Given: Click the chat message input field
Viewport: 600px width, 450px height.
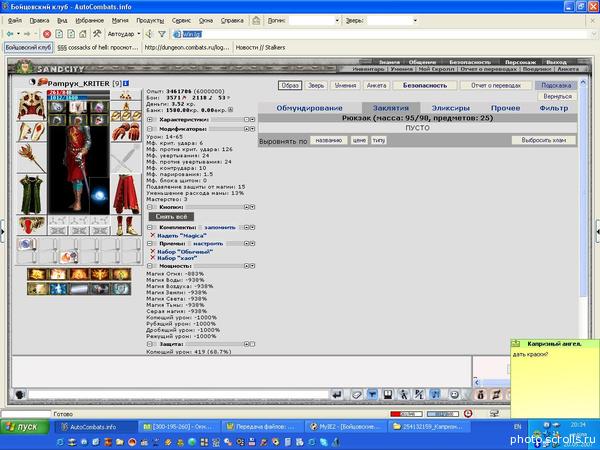Looking at the screenshot, I should point(178,394).
